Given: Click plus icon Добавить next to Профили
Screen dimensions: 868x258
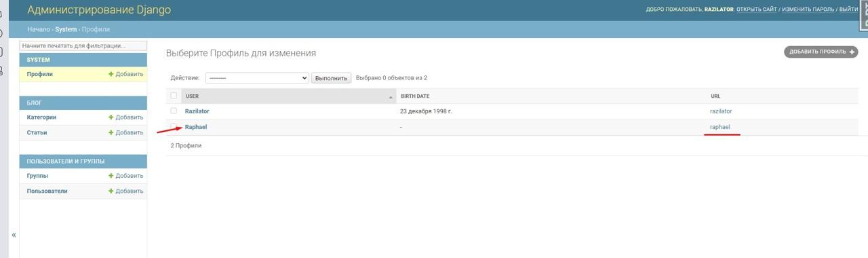Looking at the screenshot, I should pos(126,74).
